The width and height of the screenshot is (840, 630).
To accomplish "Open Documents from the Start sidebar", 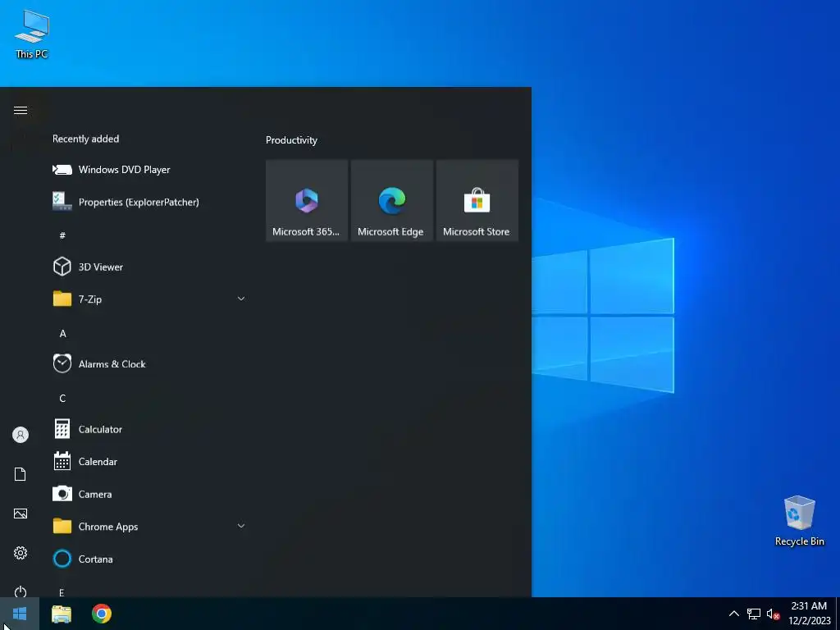I will click(x=21, y=474).
